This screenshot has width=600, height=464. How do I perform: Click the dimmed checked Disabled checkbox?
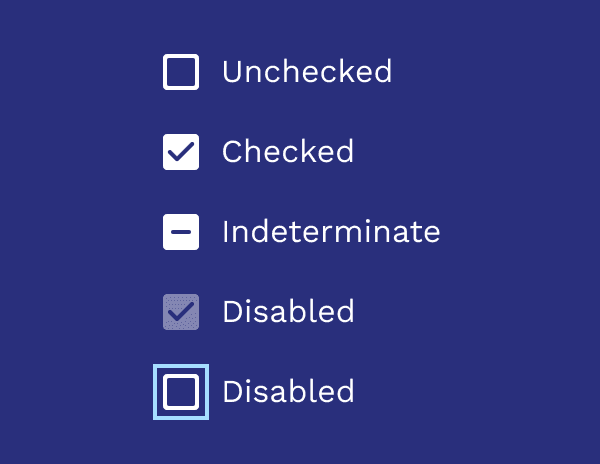181,312
